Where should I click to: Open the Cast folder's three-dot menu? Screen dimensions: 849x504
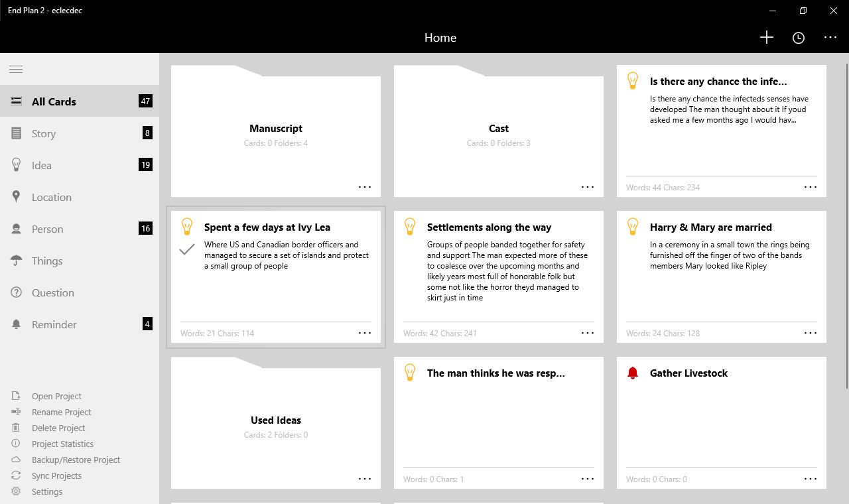click(x=588, y=187)
